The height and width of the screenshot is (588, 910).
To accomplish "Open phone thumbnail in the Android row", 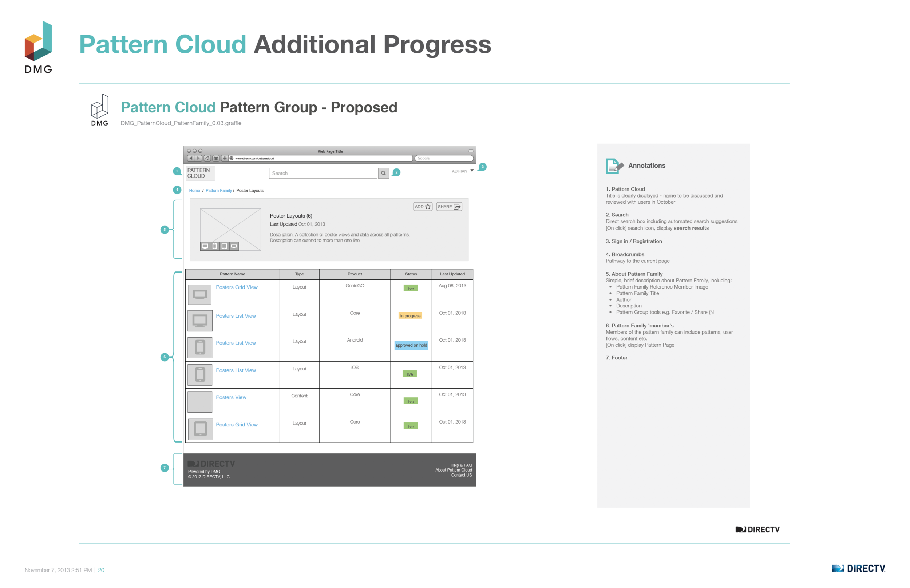I will (200, 347).
